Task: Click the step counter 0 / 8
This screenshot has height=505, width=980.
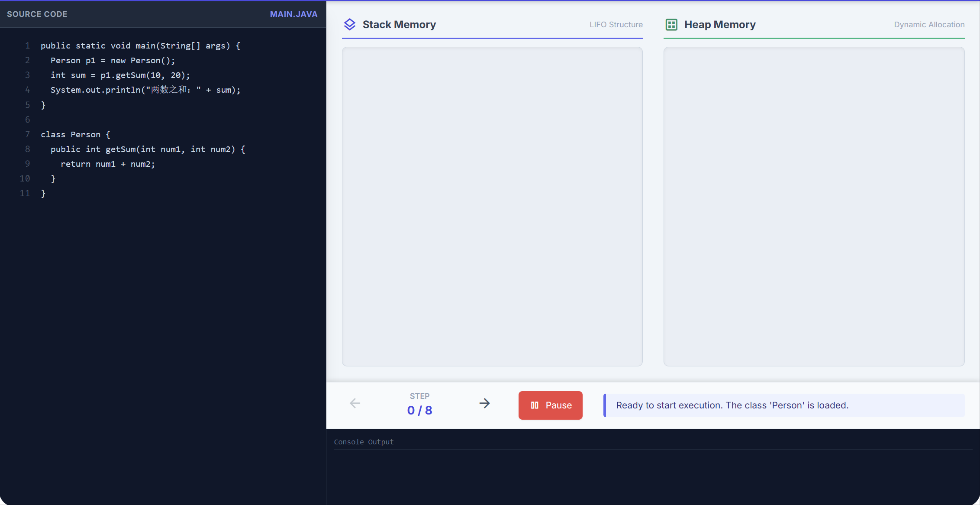Action: (419, 410)
